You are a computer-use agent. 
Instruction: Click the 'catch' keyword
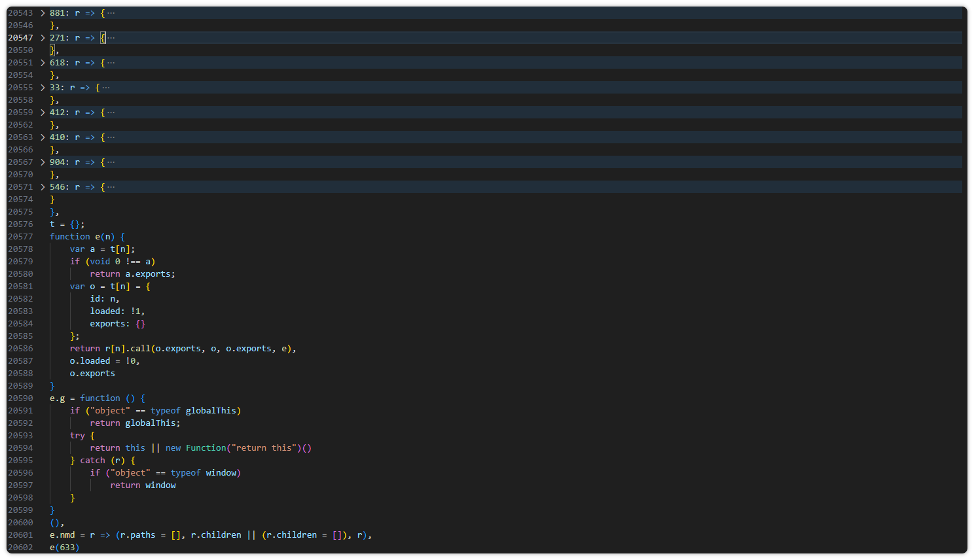pyautogui.click(x=92, y=461)
